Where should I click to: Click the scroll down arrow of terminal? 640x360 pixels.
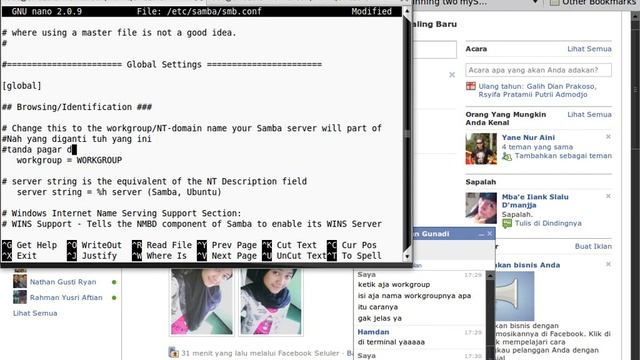point(407,257)
